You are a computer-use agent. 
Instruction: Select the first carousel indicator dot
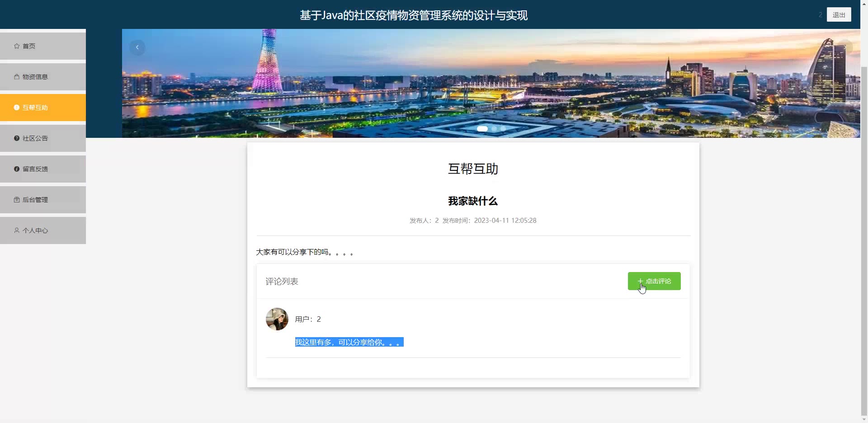482,129
